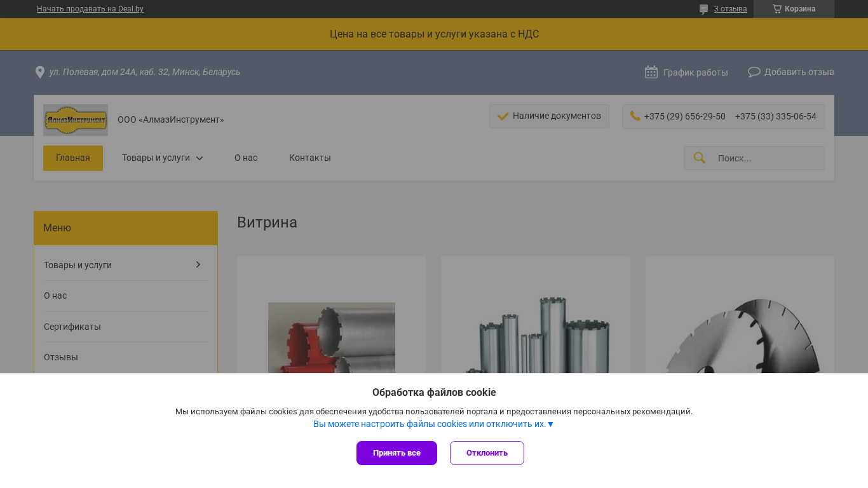The width and height of the screenshot is (868, 488).
Task: Click the Добавить отзыв link
Action: [x=799, y=72]
